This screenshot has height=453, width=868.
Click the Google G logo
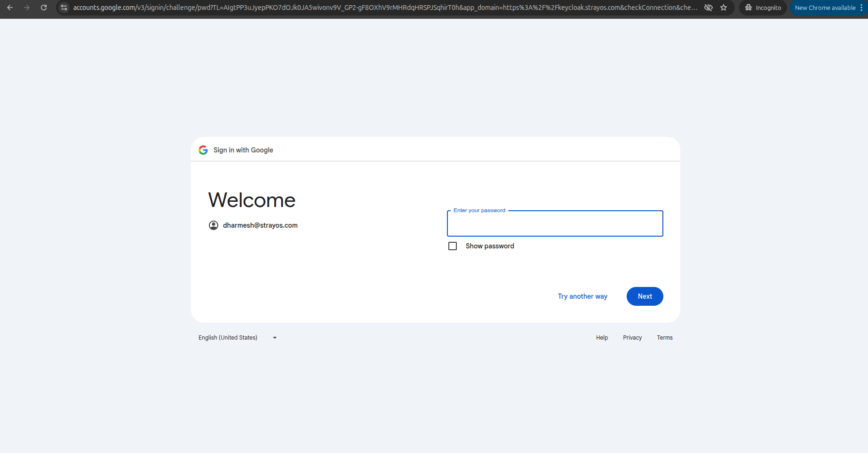203,150
